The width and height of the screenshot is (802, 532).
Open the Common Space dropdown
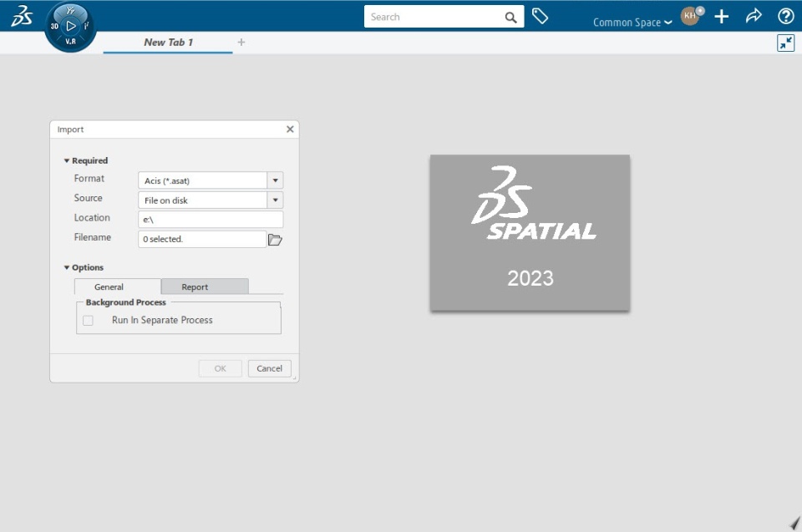coord(632,23)
